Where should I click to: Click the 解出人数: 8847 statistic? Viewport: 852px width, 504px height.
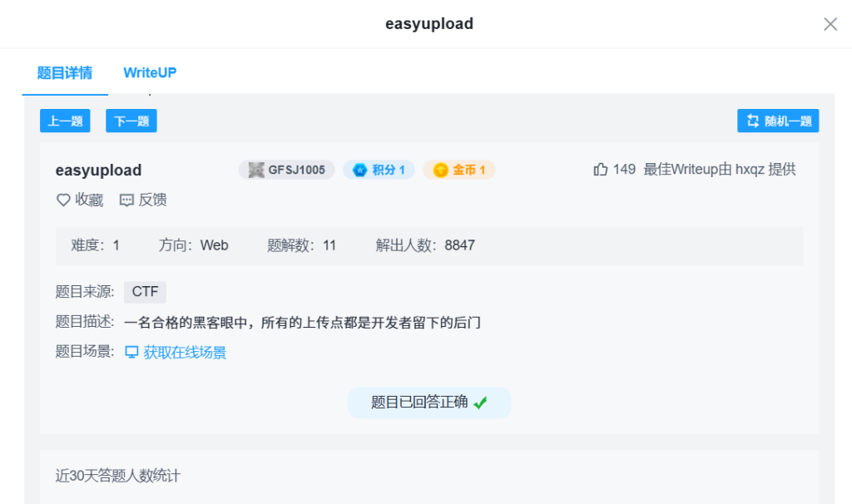tap(425, 245)
